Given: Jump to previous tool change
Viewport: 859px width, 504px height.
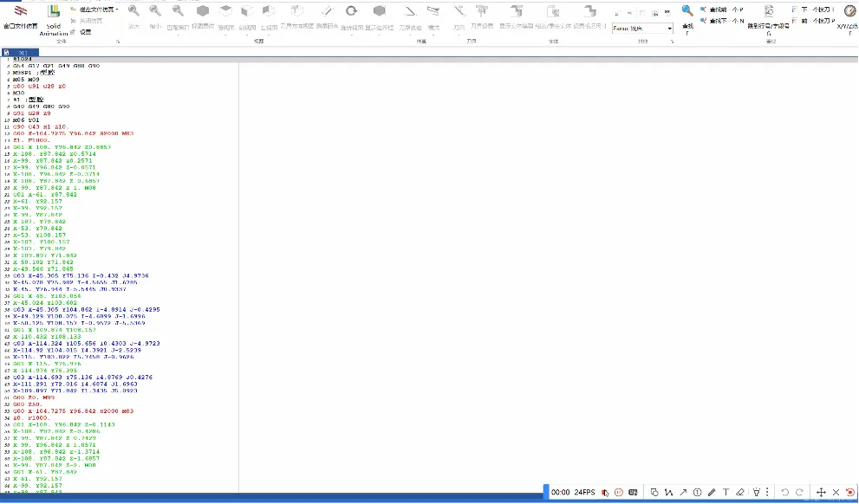Looking at the screenshot, I should coord(814,21).
